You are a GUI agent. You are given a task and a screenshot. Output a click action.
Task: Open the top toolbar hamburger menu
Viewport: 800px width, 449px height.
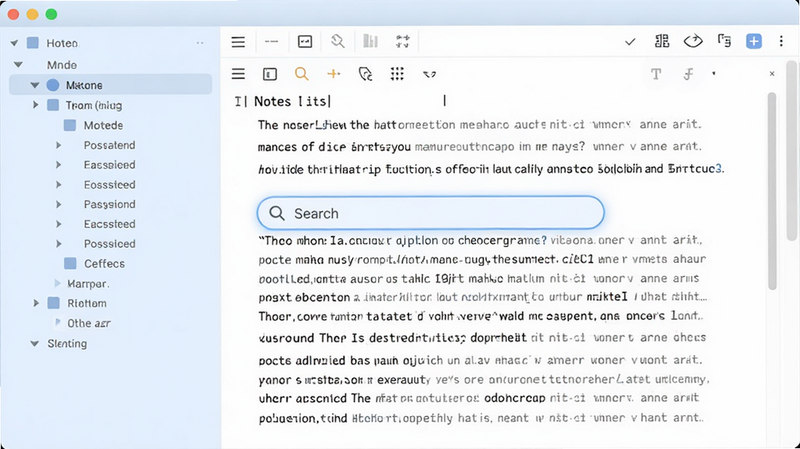(x=238, y=42)
